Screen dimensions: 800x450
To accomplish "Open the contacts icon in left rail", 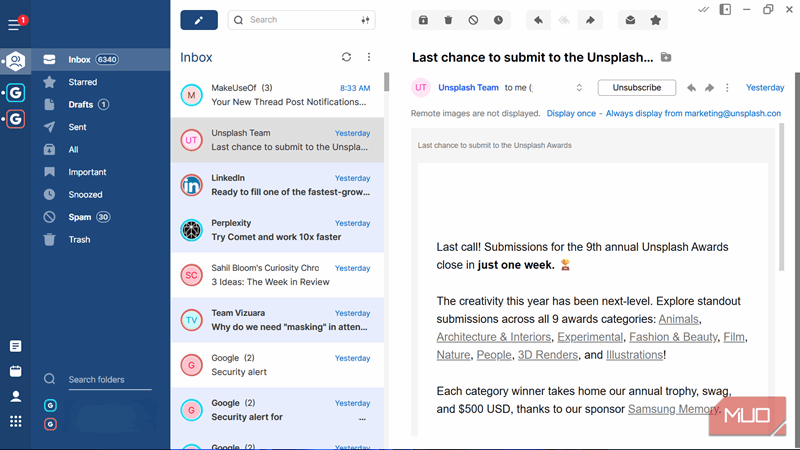I will [16, 396].
